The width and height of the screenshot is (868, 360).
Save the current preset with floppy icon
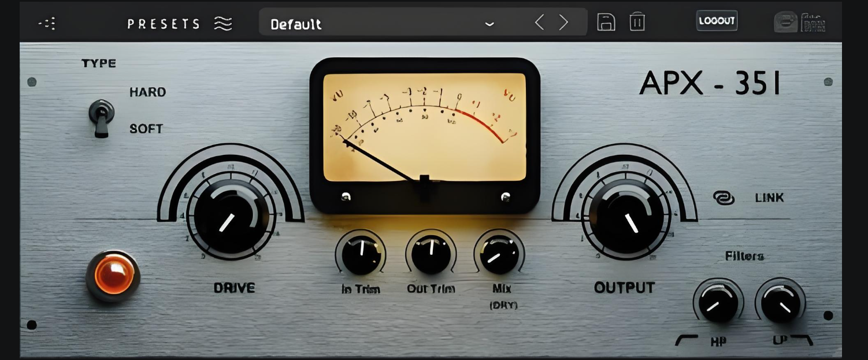(606, 23)
